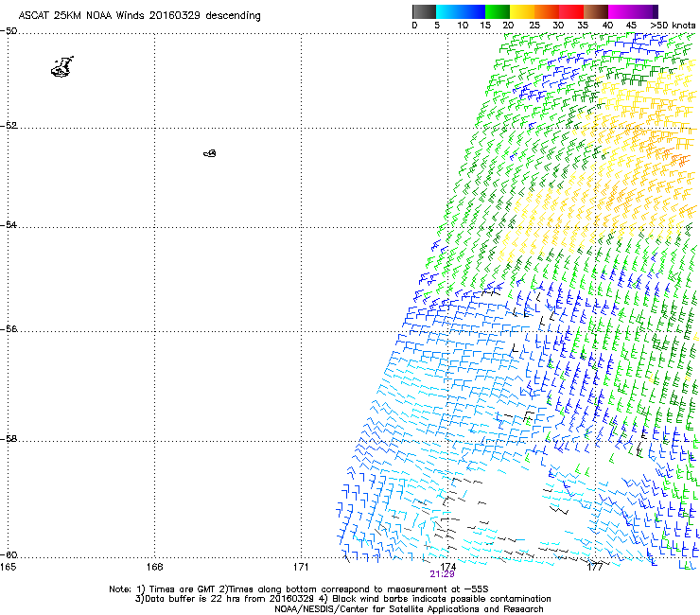The width and height of the screenshot is (700, 615).
Task: Click the -54 latitude axis label
Action: click(x=9, y=224)
